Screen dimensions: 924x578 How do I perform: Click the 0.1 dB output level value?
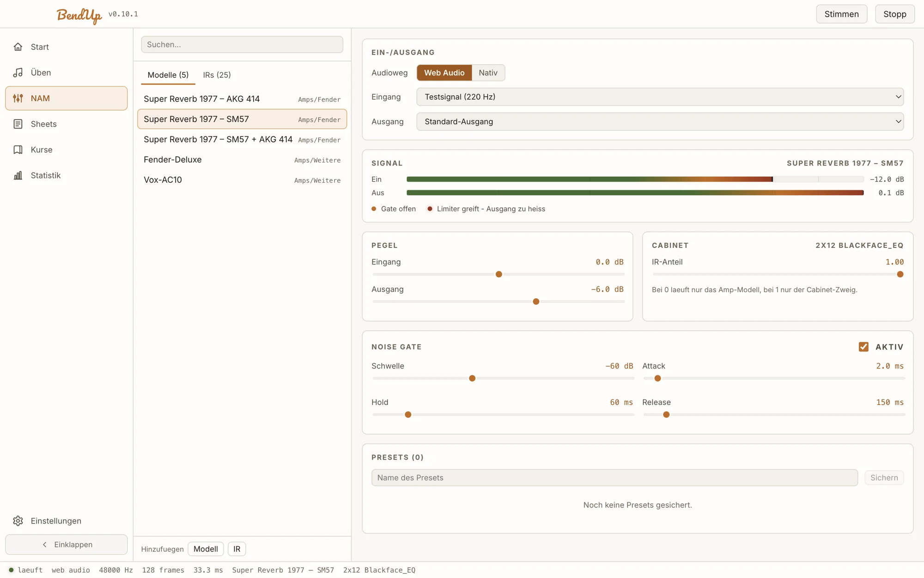(891, 193)
